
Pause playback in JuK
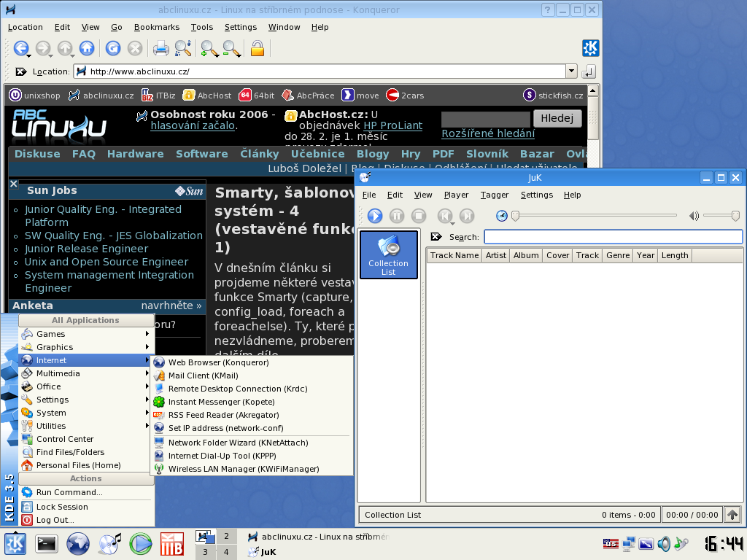397,216
